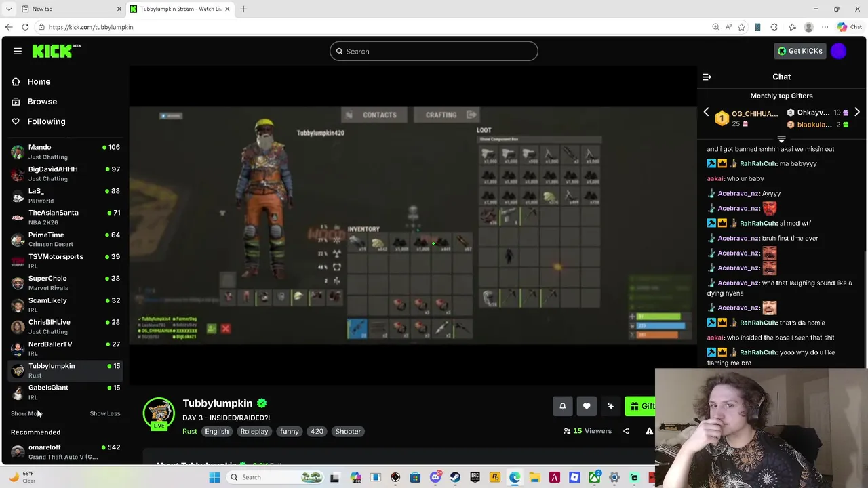Go to Browse in Kick sidebar
The width and height of the screenshot is (868, 488).
point(42,101)
